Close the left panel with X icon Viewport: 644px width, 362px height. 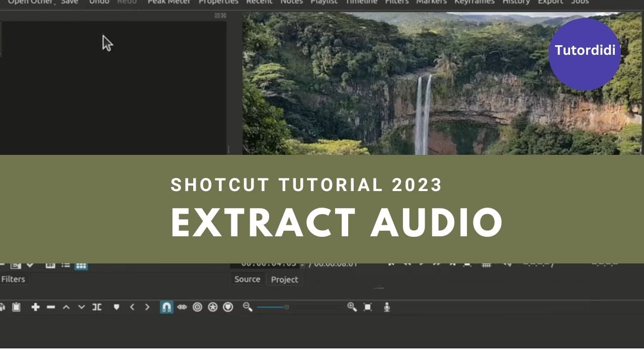tap(223, 16)
